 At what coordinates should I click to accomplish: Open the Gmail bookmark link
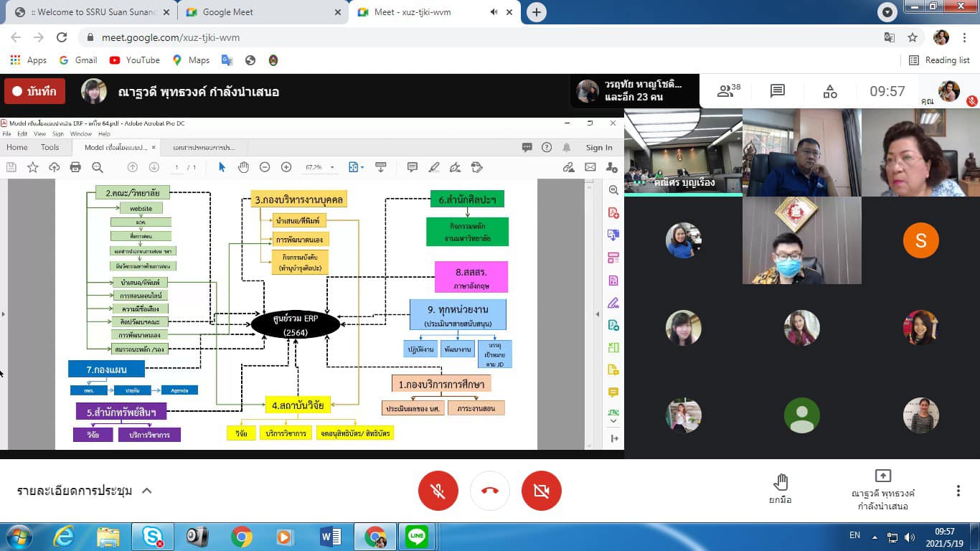[x=78, y=60]
